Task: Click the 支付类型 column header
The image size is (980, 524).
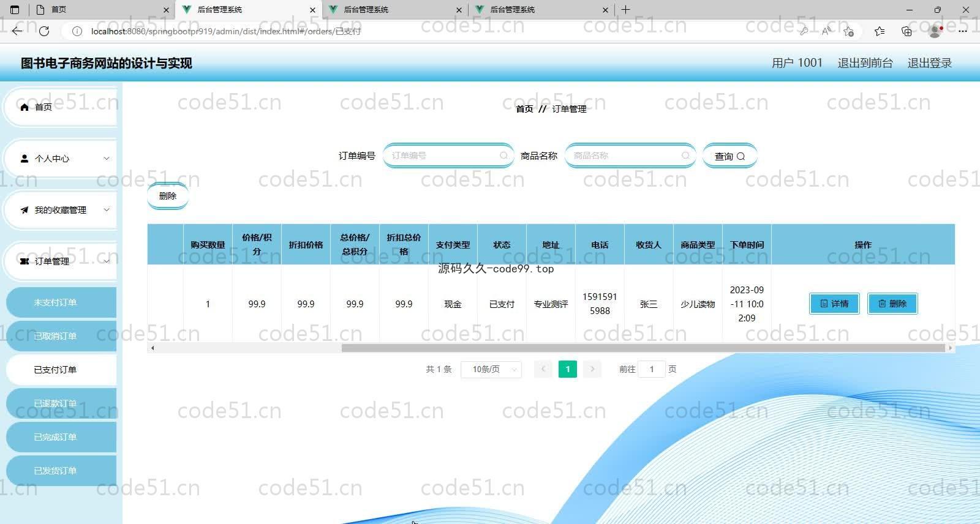Action: click(453, 245)
